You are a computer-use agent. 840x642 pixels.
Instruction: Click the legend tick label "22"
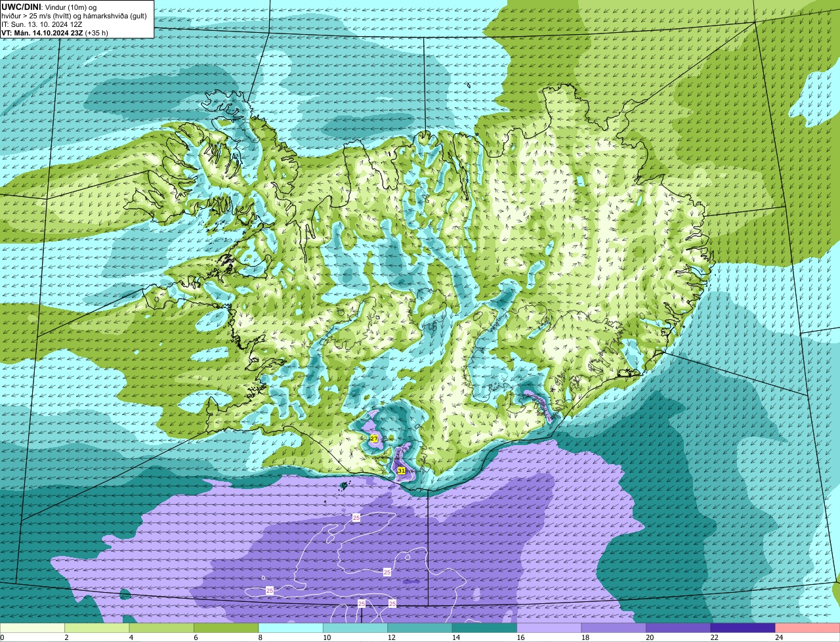coord(714,637)
